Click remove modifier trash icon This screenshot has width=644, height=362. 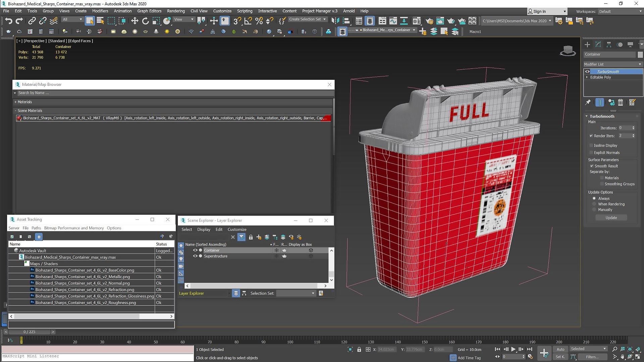pyautogui.click(x=621, y=103)
